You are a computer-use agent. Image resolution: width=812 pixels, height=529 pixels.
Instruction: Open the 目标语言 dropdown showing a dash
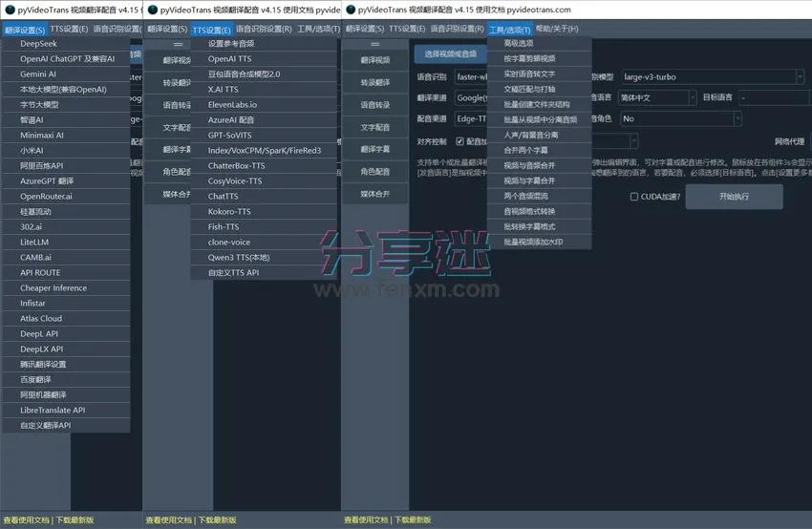pyautogui.click(x=774, y=97)
